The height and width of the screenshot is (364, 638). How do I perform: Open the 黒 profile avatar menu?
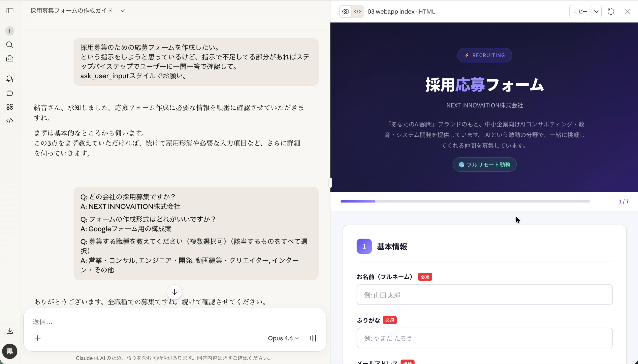tap(10, 351)
